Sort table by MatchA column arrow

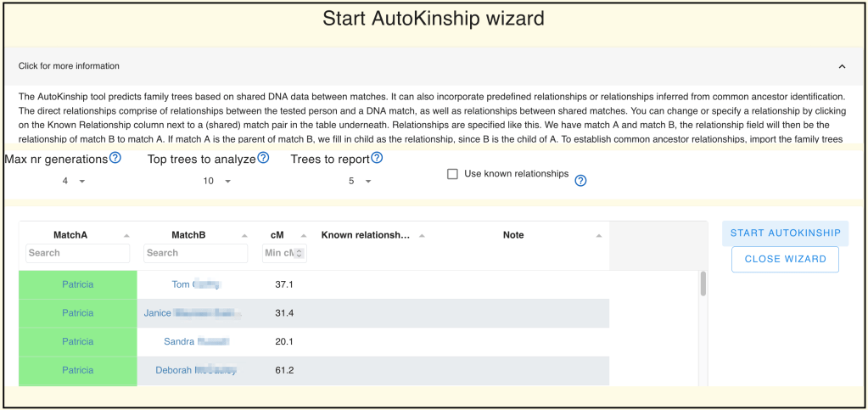point(126,235)
